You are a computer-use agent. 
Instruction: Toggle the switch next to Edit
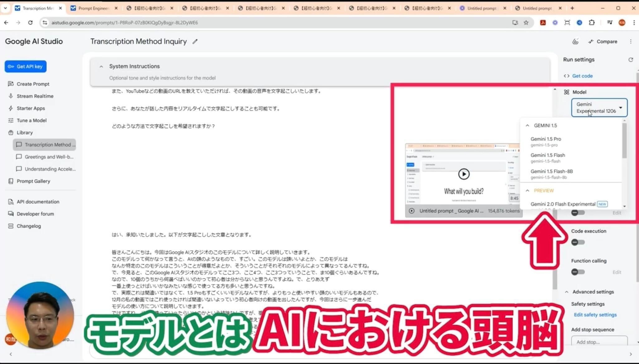tap(577, 213)
